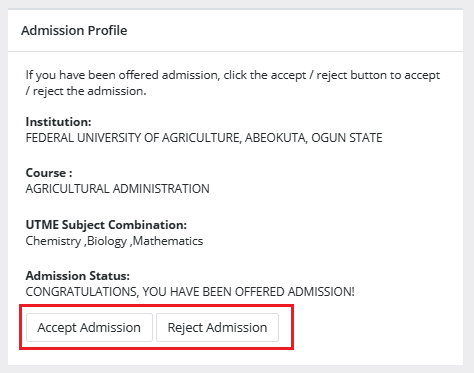This screenshot has width=474, height=373.
Task: Click the Biology subject text
Action: pos(107,241)
